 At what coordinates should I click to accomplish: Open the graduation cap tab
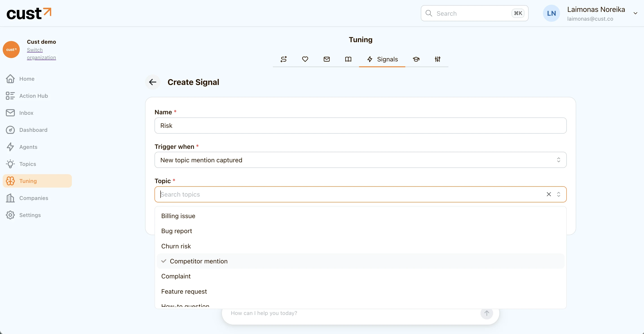pyautogui.click(x=416, y=59)
